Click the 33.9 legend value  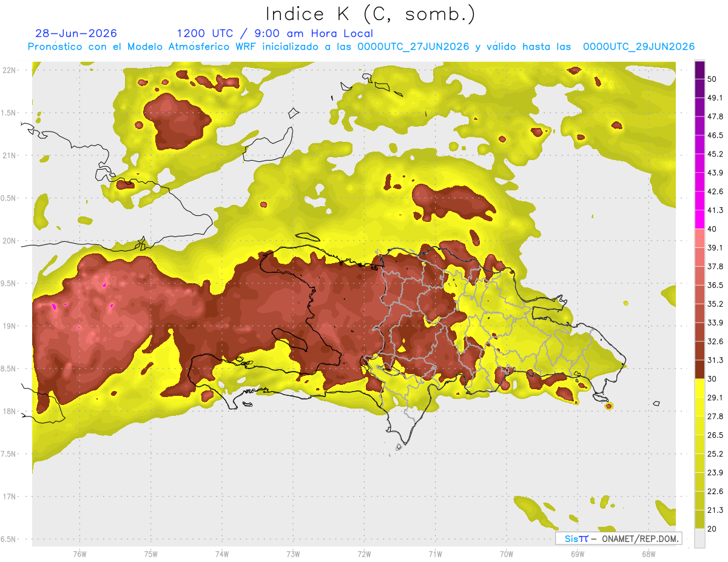coord(715,323)
